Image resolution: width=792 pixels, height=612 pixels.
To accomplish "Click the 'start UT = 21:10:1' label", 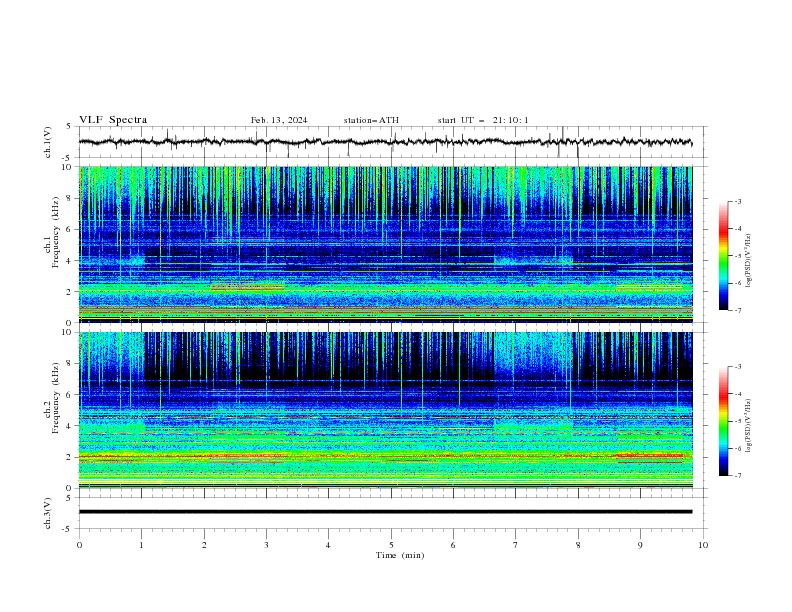I will pyautogui.click(x=483, y=120).
